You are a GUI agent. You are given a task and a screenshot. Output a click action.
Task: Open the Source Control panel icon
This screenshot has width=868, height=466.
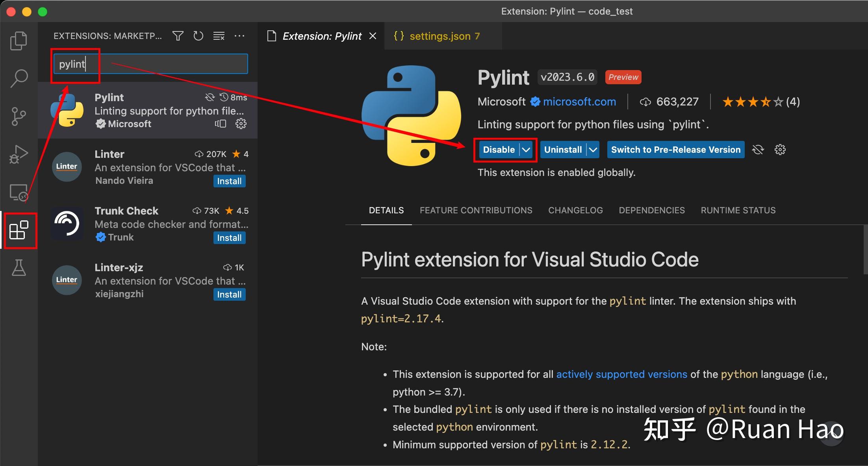(x=18, y=116)
